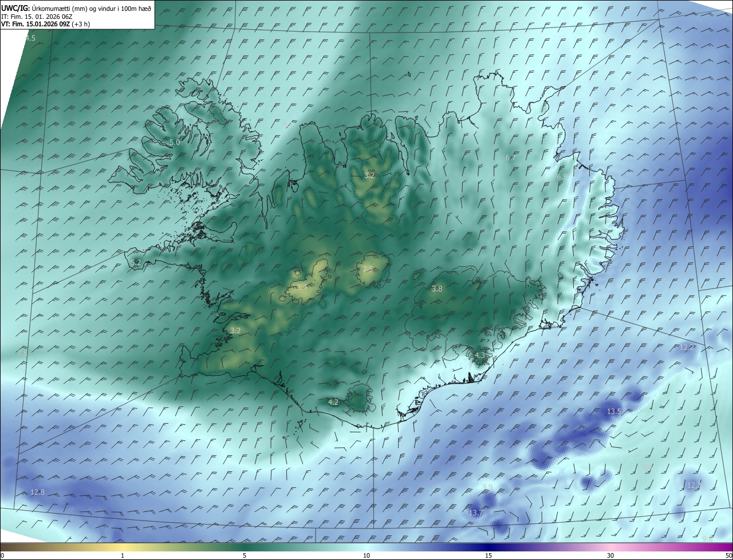Click the 5 tick on the color scale
The height and width of the screenshot is (560, 733).
245,555
